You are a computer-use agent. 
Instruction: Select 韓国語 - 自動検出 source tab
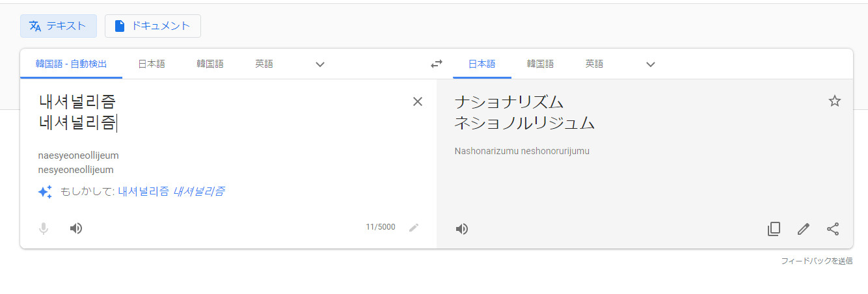(71, 64)
